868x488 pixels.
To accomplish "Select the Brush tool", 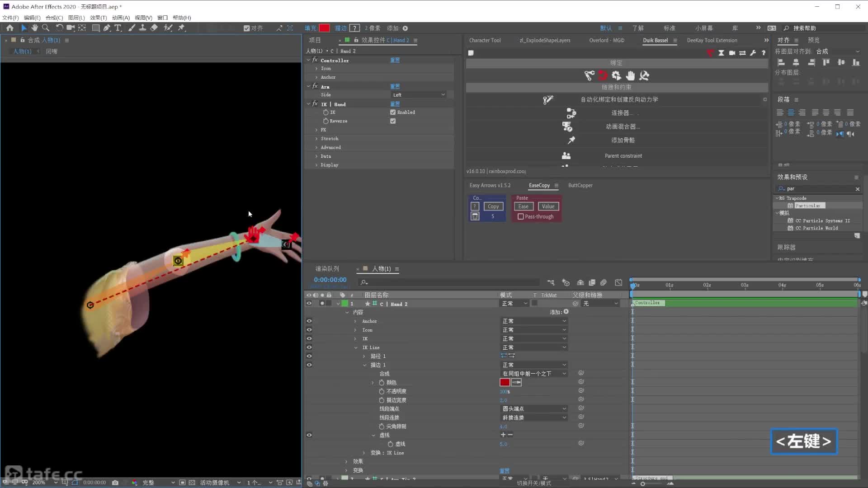I will pyautogui.click(x=132, y=28).
